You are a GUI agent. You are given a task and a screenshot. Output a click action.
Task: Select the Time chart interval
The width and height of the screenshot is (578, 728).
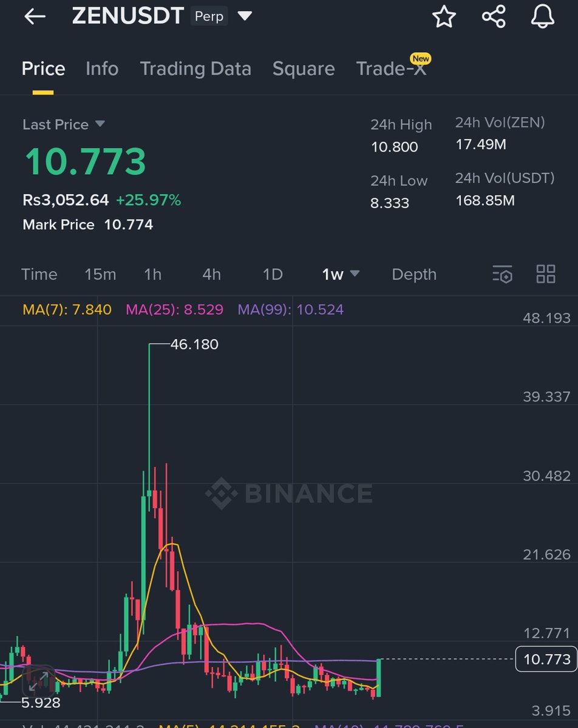coord(39,274)
